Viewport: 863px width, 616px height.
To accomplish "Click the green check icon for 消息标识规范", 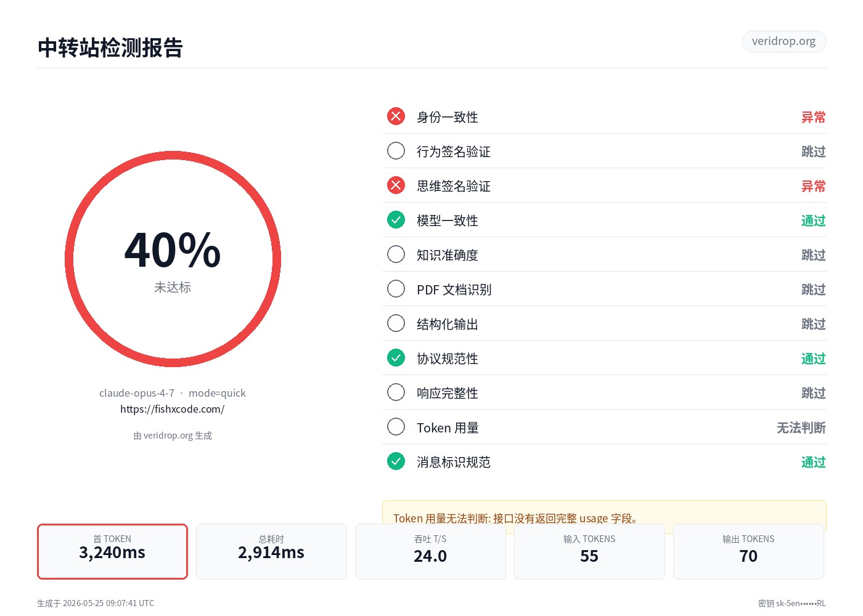I will 396,461.
